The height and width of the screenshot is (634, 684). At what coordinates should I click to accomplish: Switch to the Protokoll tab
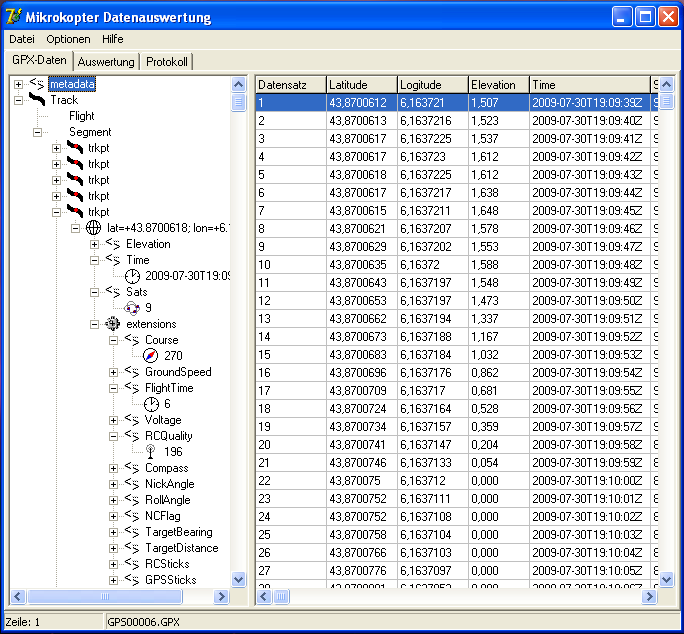click(166, 62)
